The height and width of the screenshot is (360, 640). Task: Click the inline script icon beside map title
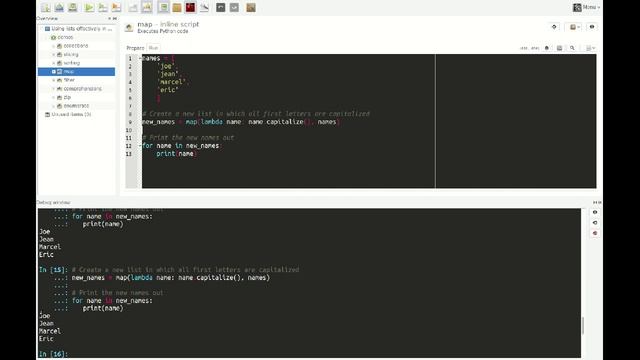(129, 27)
